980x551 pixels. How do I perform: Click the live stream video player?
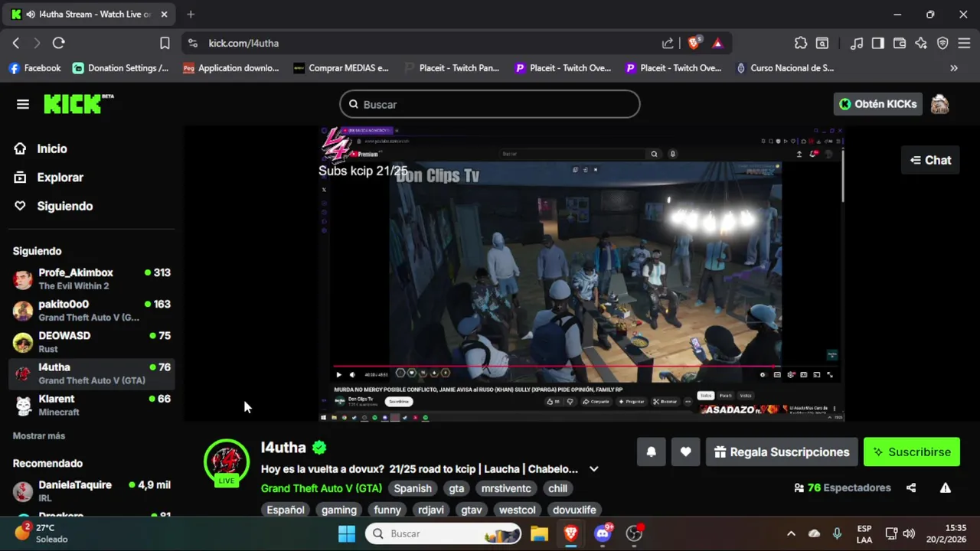[582, 274]
